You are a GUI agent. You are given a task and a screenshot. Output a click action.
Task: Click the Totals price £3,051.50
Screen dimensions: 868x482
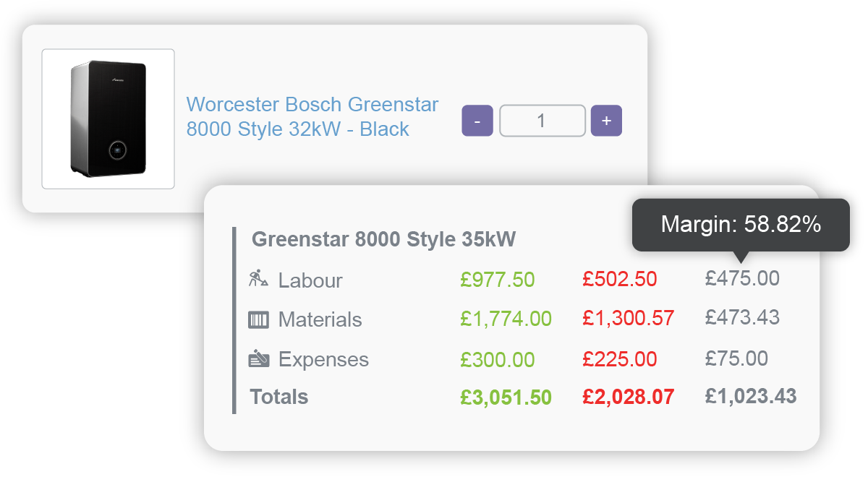506,397
